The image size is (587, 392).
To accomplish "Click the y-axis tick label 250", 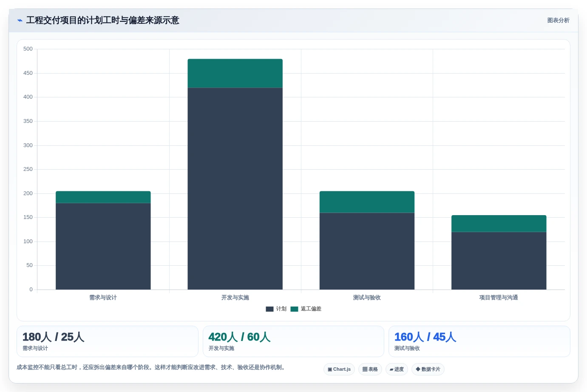I will coord(28,169).
